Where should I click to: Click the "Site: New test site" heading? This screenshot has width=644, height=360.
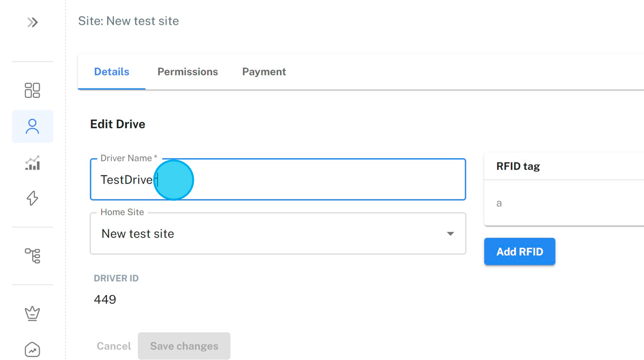[129, 21]
